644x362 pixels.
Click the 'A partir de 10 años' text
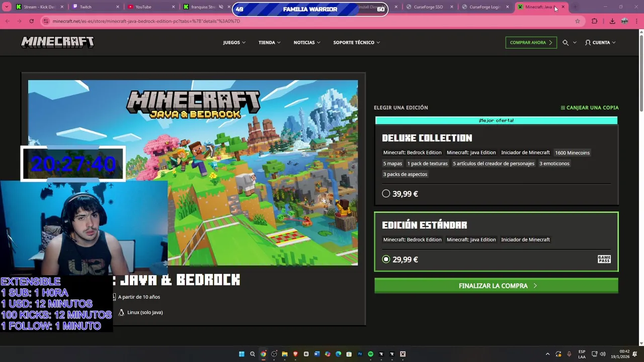coord(139,297)
